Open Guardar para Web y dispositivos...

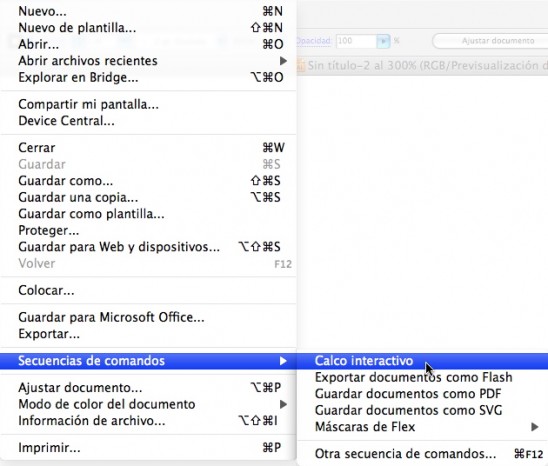(x=148, y=247)
